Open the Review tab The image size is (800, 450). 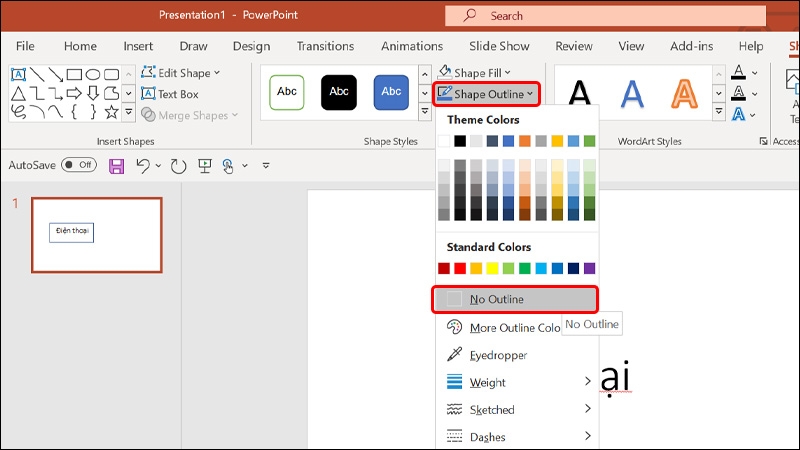(x=574, y=46)
